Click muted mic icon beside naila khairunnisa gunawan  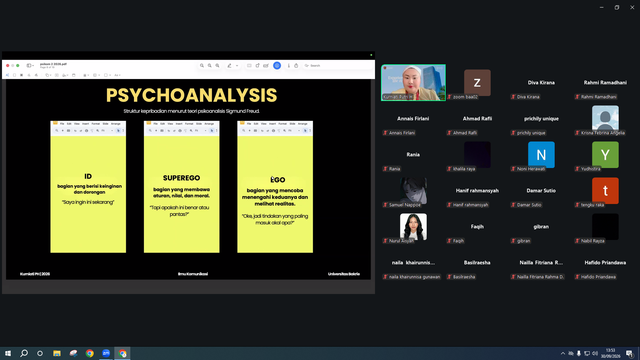(x=385, y=277)
